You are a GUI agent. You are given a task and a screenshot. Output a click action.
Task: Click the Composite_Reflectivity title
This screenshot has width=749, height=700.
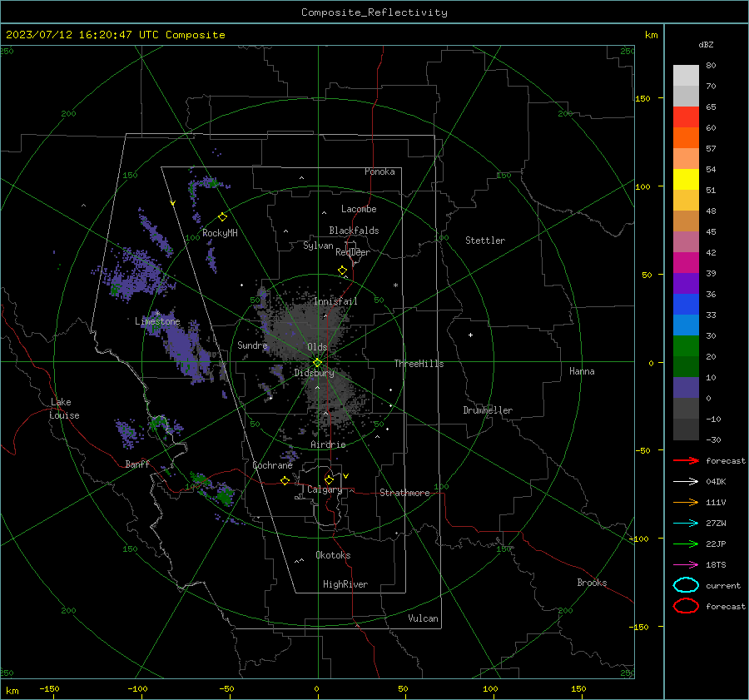pos(374,12)
